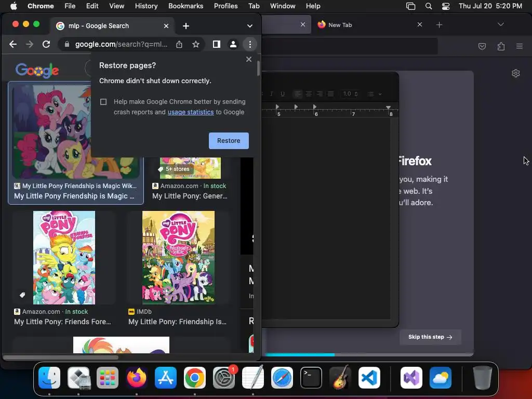Close the mlp - Google Search tab
The width and height of the screenshot is (532, 399).
coord(166,26)
